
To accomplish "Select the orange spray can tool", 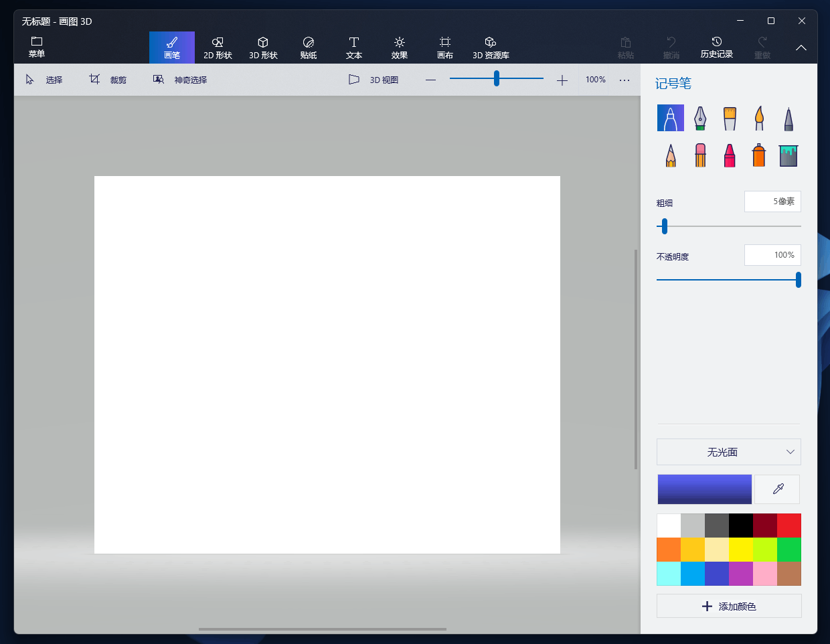I will [x=759, y=155].
